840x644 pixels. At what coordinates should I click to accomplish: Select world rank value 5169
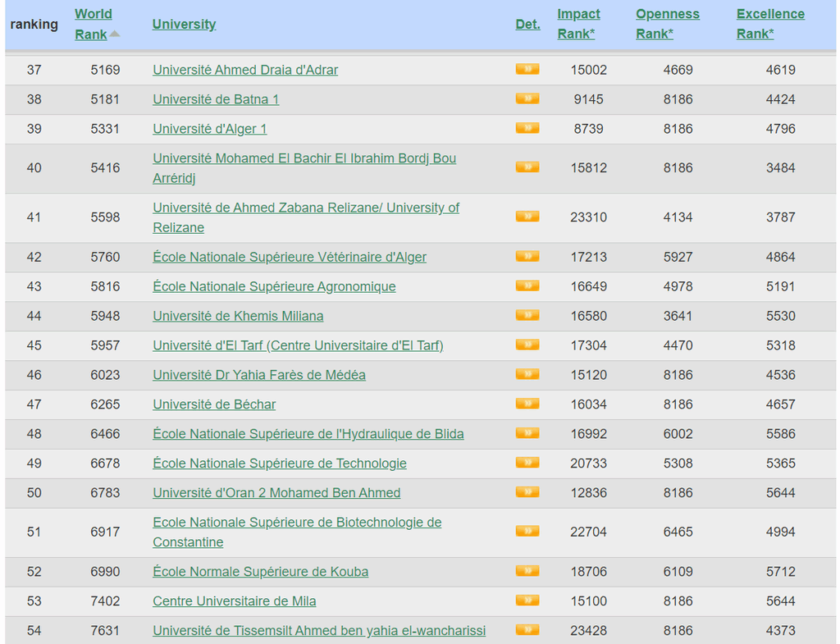(x=105, y=70)
